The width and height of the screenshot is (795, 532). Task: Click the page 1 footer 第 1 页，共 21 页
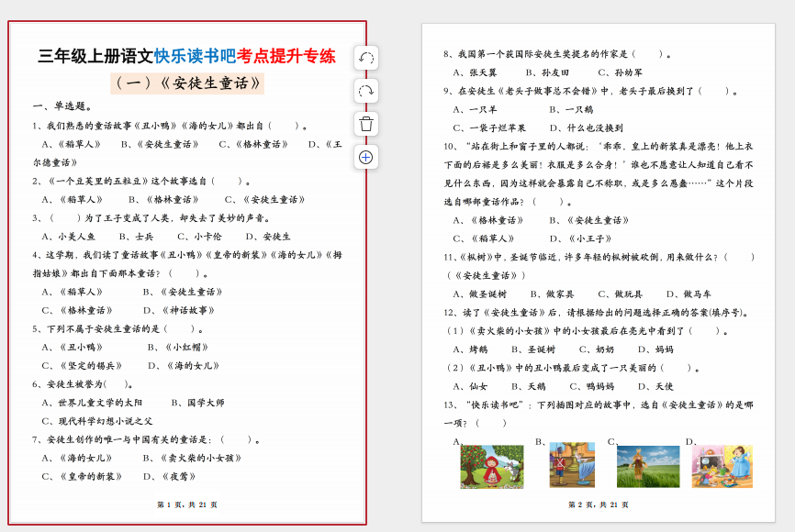click(x=187, y=504)
